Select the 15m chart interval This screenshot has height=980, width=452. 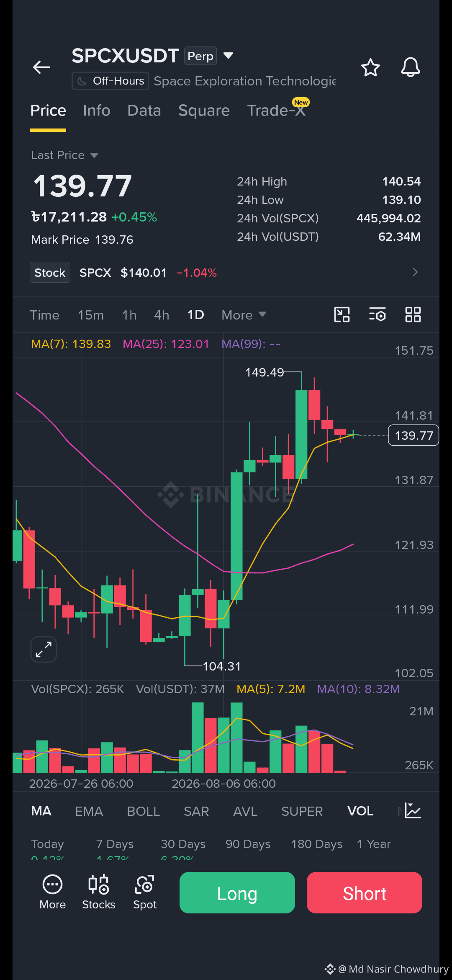[x=91, y=315]
